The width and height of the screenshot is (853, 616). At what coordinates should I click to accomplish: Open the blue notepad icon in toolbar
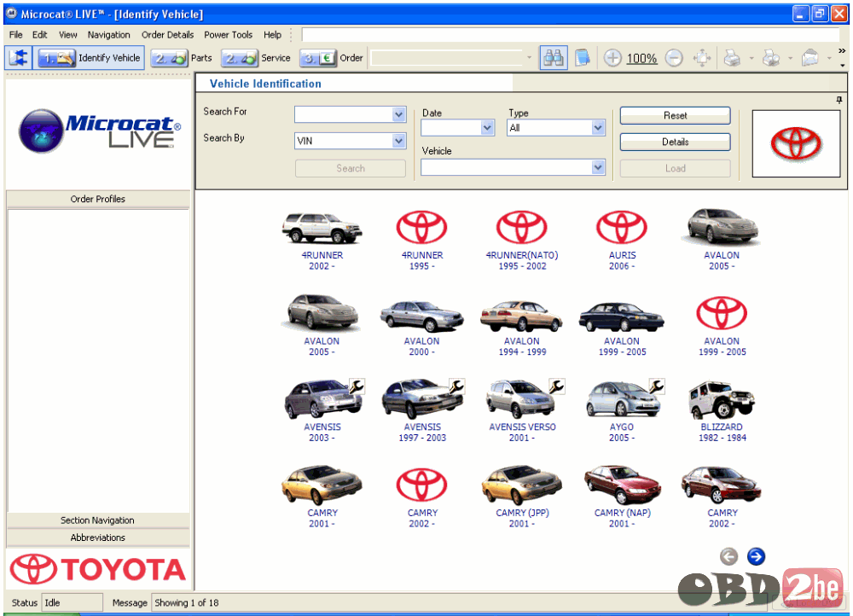pos(582,58)
